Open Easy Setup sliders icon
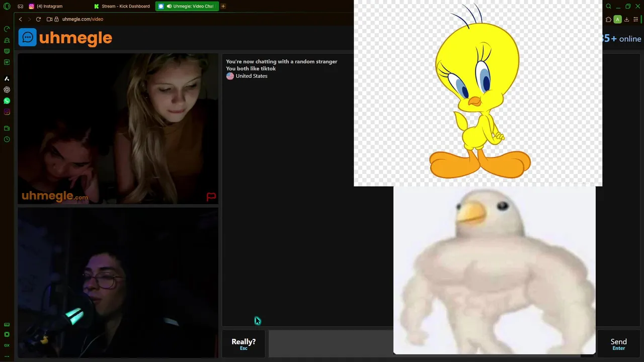The image size is (644, 362). pos(635,19)
